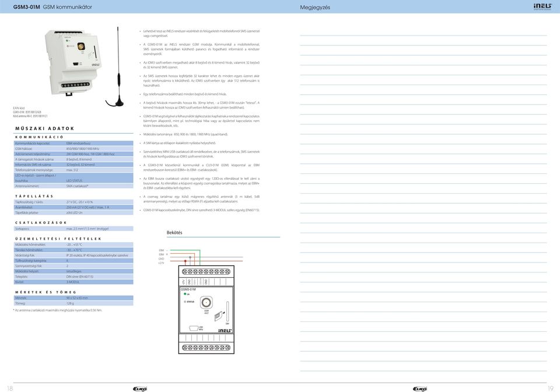Click the '32 bejövő, 32 kimenő' table value
The image size is (560, 392).
click(x=80, y=164)
